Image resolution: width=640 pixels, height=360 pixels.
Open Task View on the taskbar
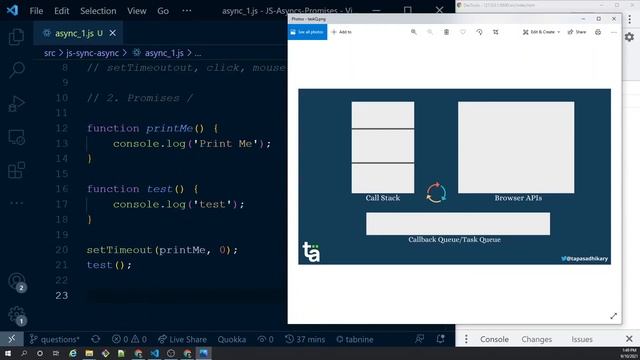coord(56,353)
